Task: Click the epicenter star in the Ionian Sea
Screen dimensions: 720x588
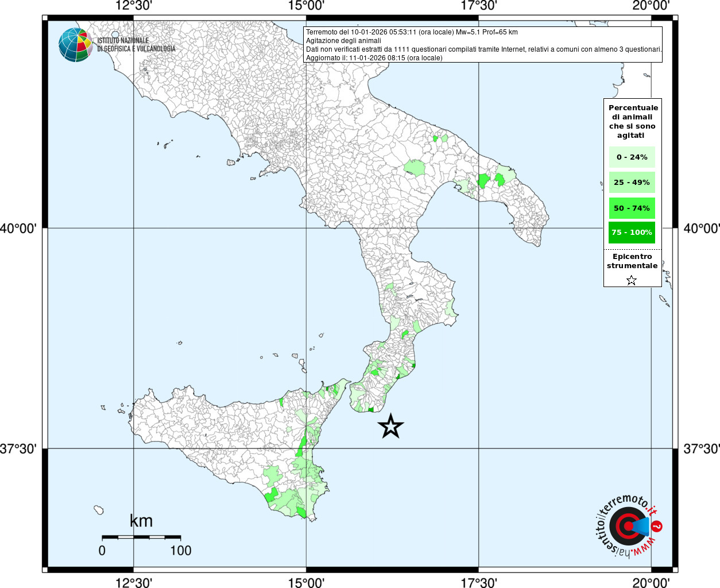Action: [x=391, y=426]
